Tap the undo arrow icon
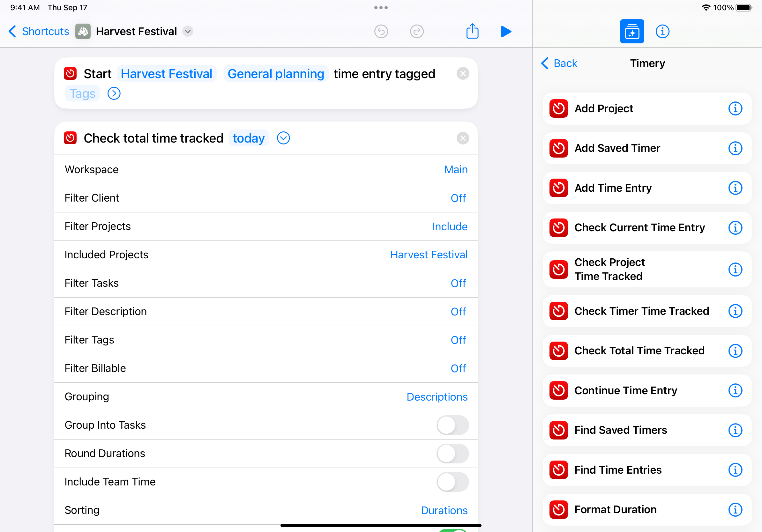The image size is (762, 532). [381, 32]
